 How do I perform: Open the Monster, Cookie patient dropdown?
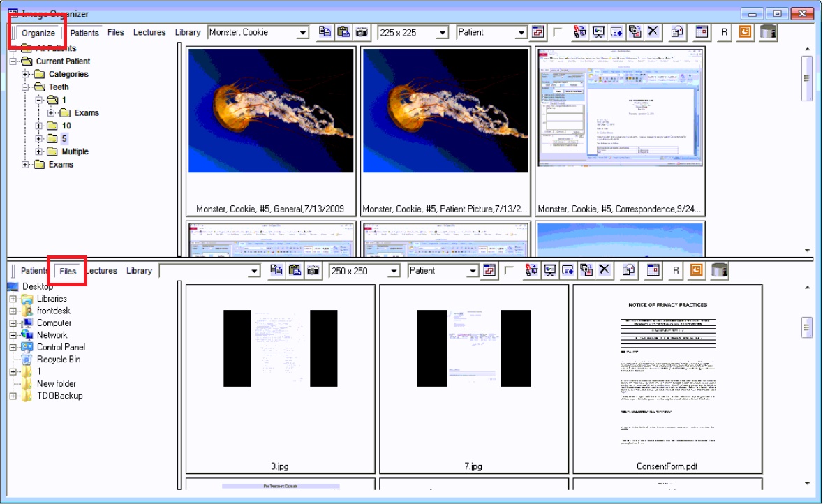303,33
